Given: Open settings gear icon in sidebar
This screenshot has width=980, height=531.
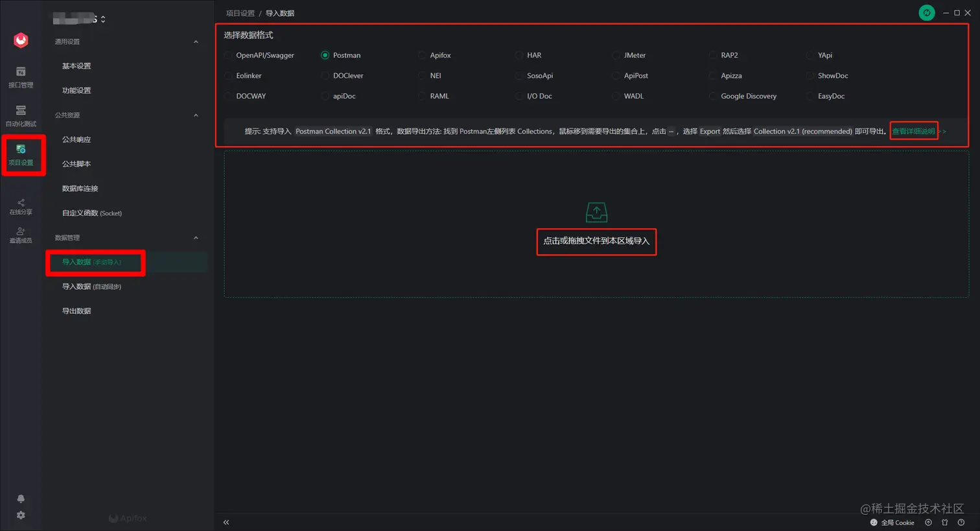Looking at the screenshot, I should tap(21, 515).
